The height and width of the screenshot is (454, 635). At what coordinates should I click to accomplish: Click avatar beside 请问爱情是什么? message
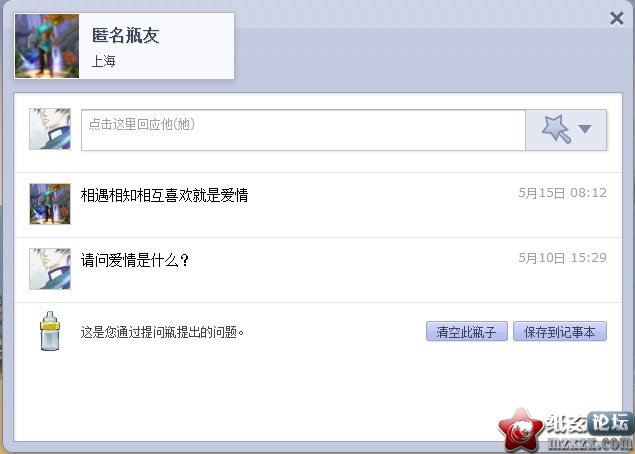[50, 269]
